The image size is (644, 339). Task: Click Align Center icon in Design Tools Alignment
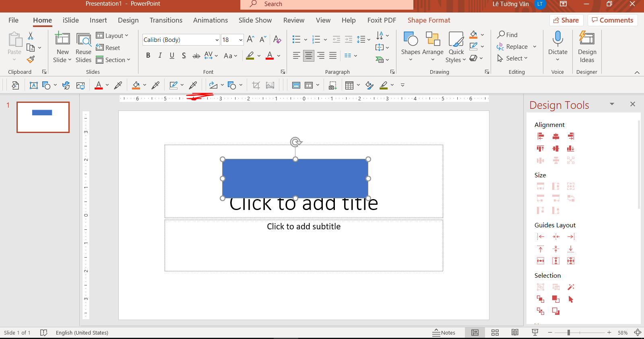tap(556, 136)
